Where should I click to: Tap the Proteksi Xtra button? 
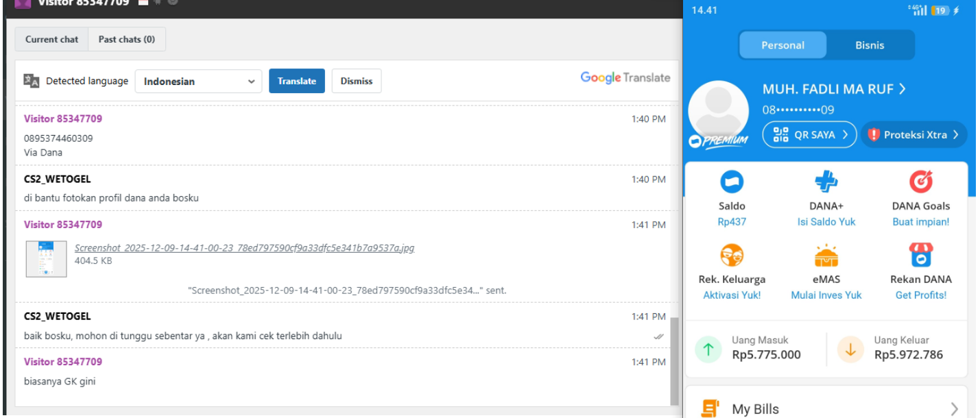click(x=914, y=135)
